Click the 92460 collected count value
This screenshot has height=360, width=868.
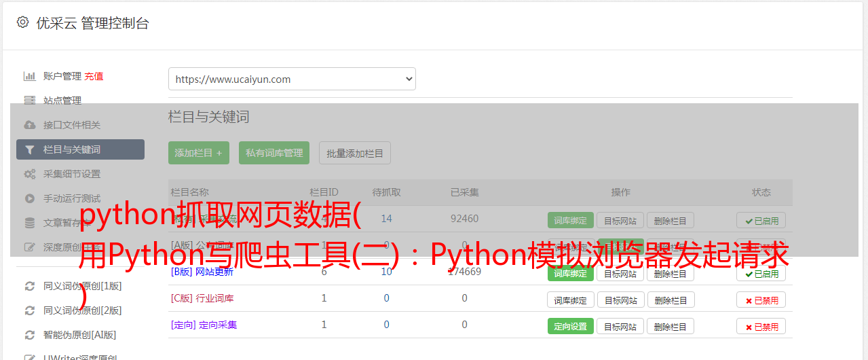pos(464,219)
